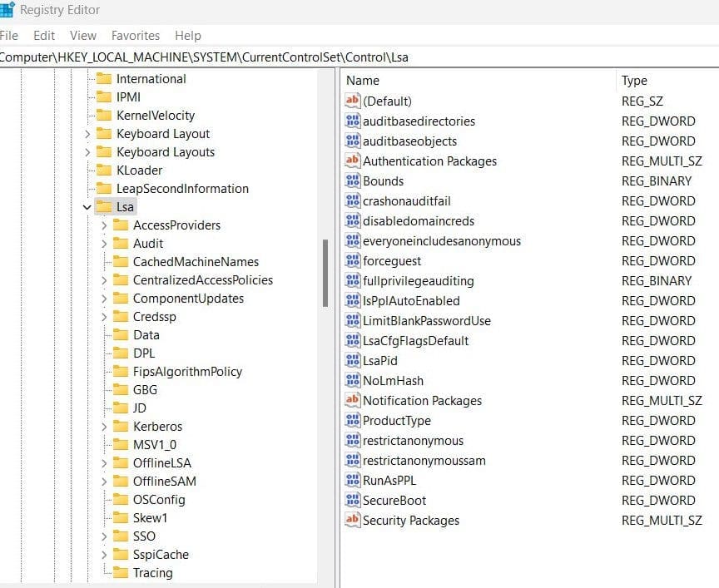Click the DWORD icon next to LsaPid
The width and height of the screenshot is (719, 588).
(353, 361)
